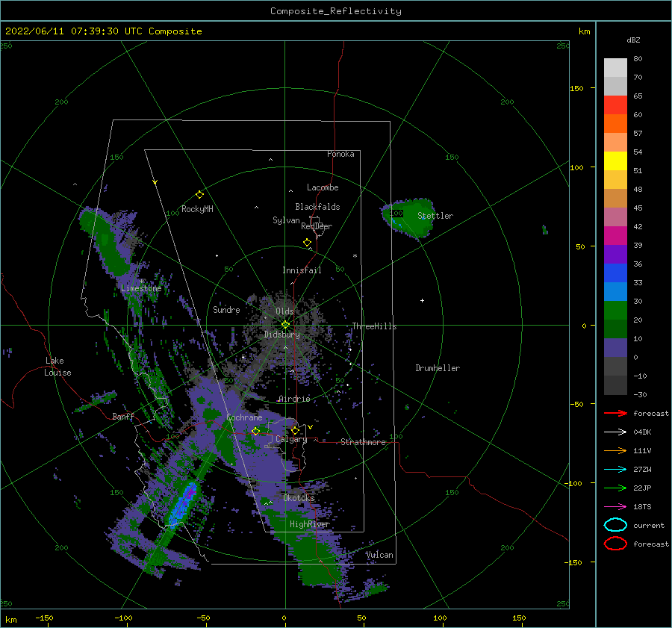Click the yellow diamond marker below RedDeer

click(308, 243)
